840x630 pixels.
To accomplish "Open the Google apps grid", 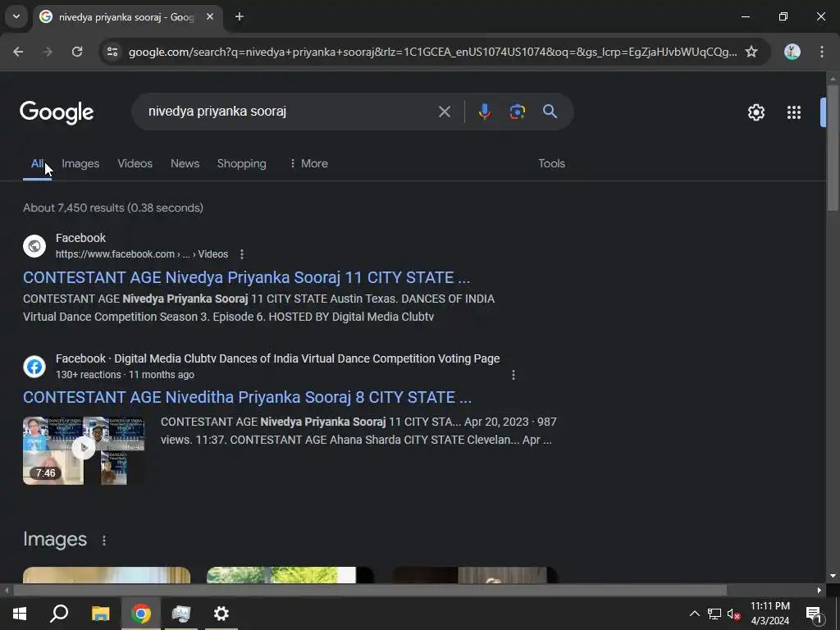I will (794, 112).
